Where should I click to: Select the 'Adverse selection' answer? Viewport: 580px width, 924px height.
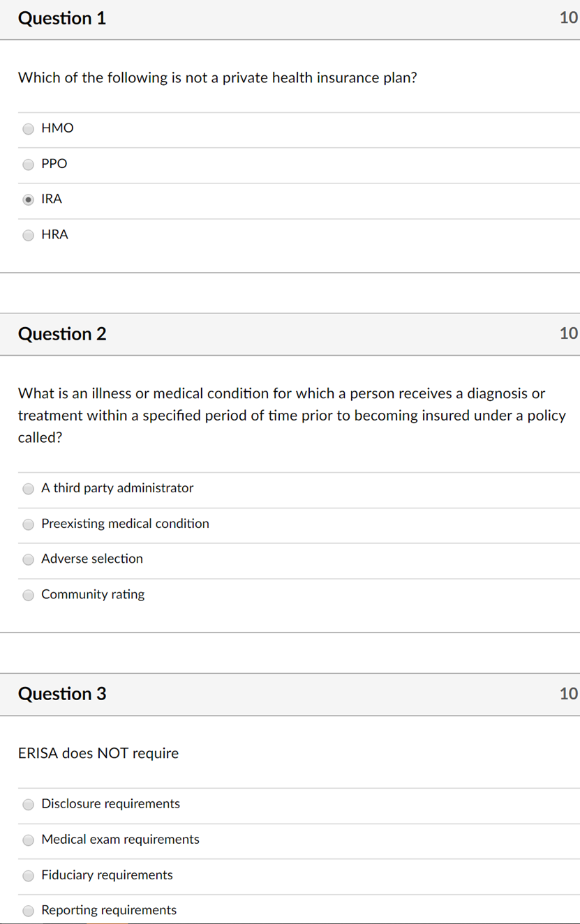point(28,559)
